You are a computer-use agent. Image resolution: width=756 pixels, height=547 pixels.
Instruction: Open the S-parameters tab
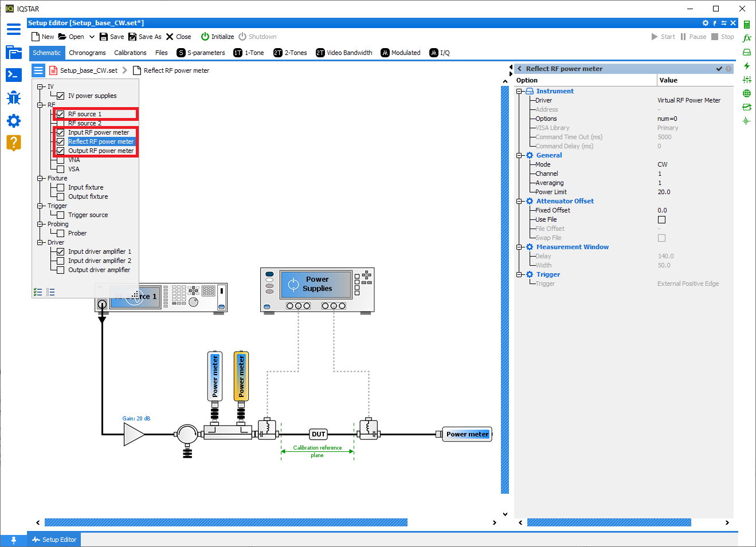[x=201, y=53]
